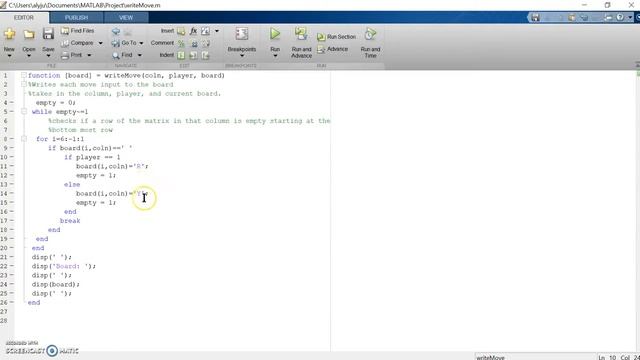Click the Insert section icon
Viewport: 640px width, 360px height.
[181, 31]
